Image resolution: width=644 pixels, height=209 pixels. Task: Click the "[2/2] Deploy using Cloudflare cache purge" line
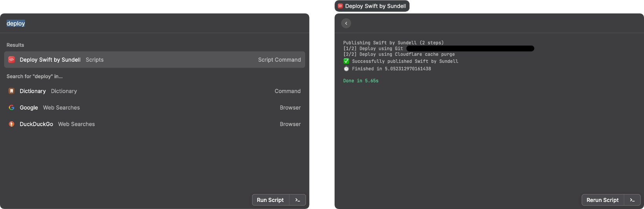click(x=399, y=55)
